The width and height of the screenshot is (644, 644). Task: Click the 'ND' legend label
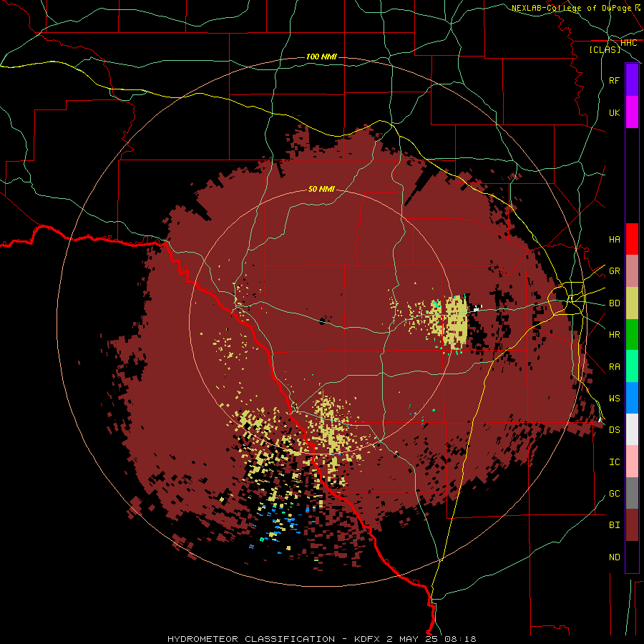pyautogui.click(x=614, y=557)
